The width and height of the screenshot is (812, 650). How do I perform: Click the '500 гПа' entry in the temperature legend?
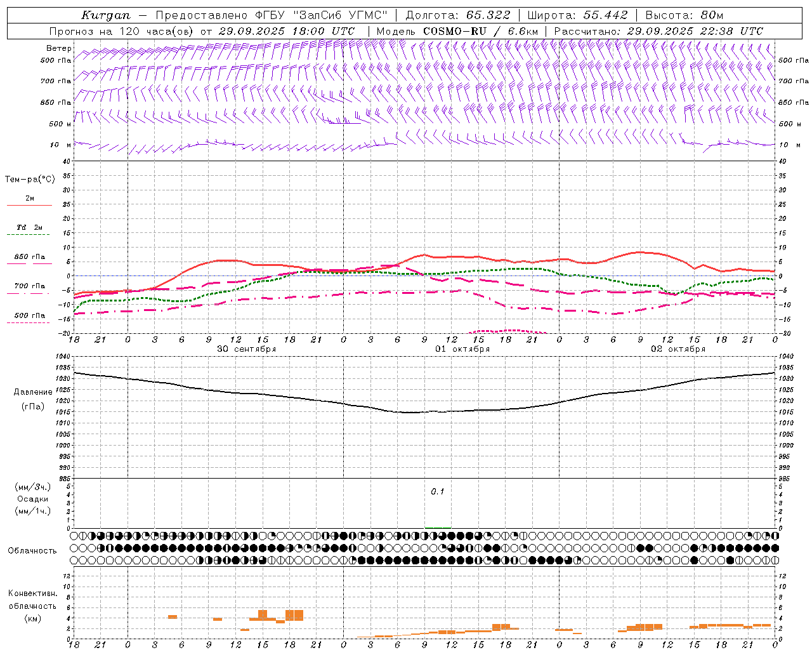coord(29,315)
